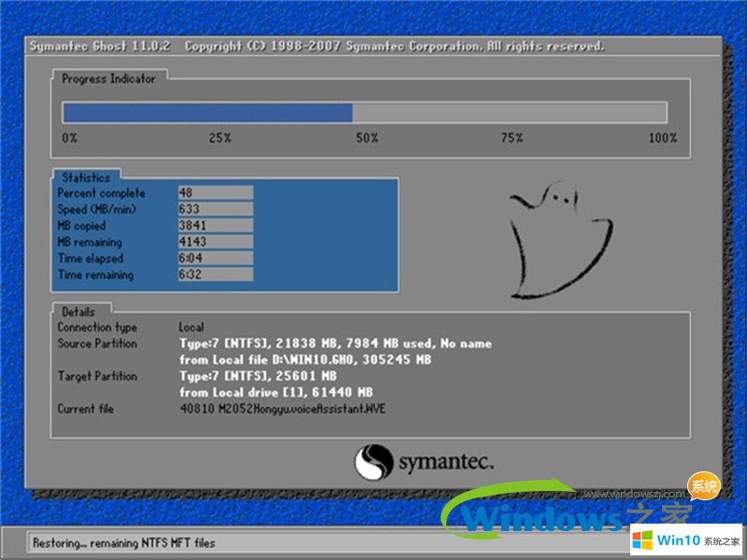Image resolution: width=747 pixels, height=560 pixels.
Task: Click the Time remaining label
Action: click(x=96, y=274)
